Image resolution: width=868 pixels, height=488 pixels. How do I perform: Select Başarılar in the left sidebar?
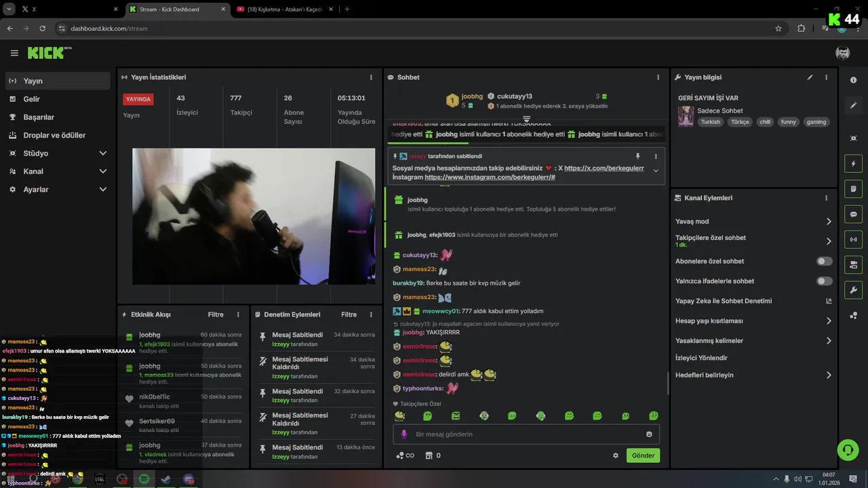point(57,117)
